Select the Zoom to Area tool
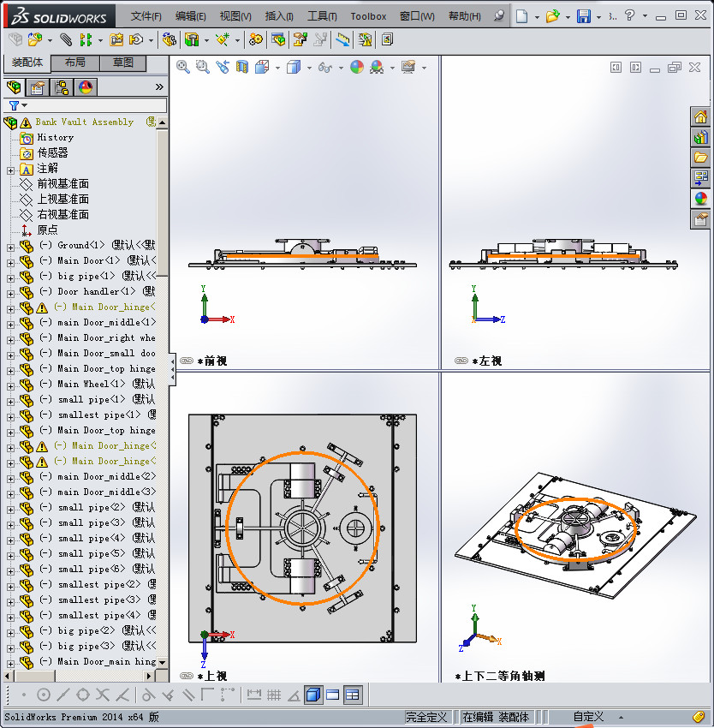The width and height of the screenshot is (714, 728). (202, 68)
